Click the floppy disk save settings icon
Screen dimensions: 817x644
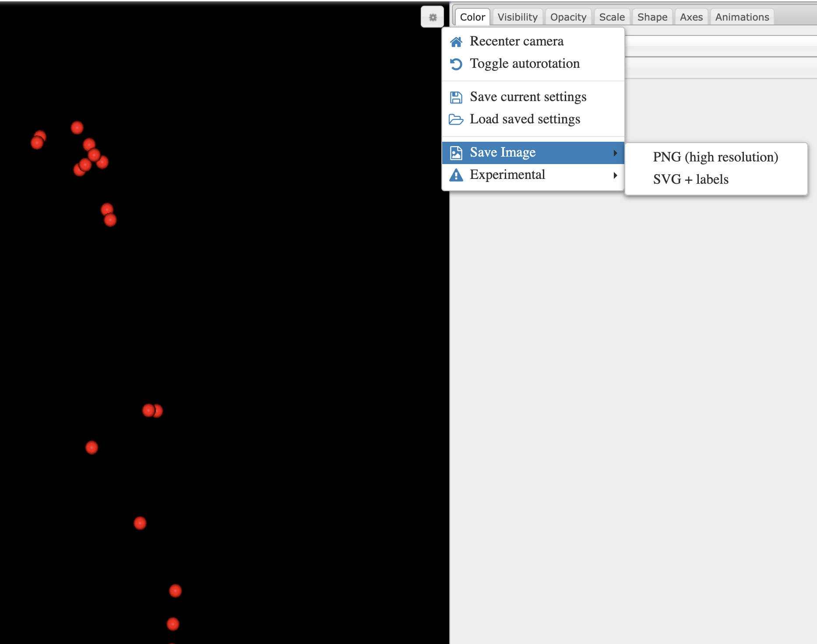(x=456, y=97)
